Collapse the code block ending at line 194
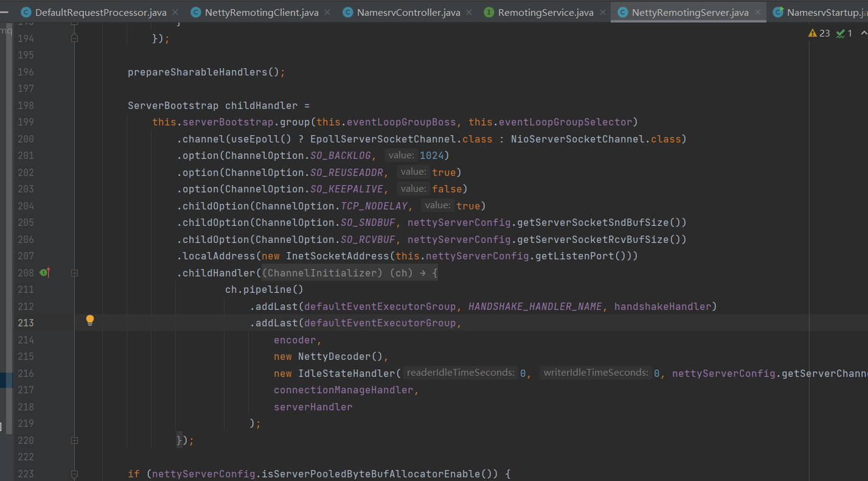Image resolution: width=868 pixels, height=481 pixels. tap(74, 39)
